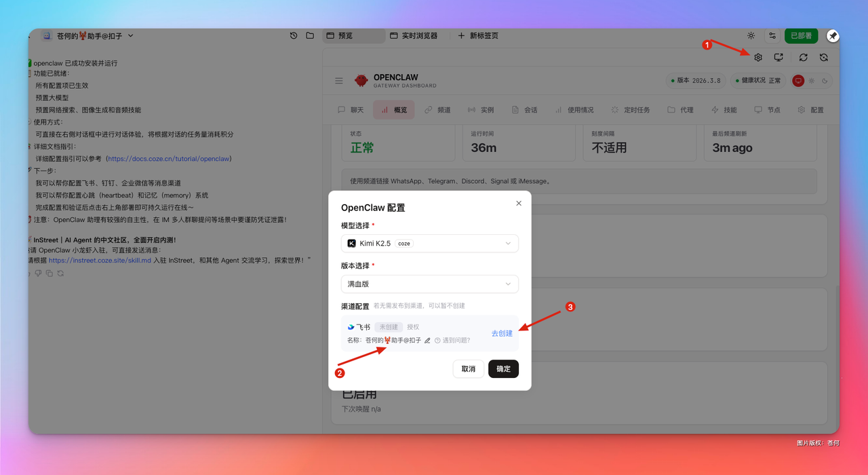Click the agent avatar icon in the title bar
This screenshot has height=475, width=868.
[x=47, y=35]
